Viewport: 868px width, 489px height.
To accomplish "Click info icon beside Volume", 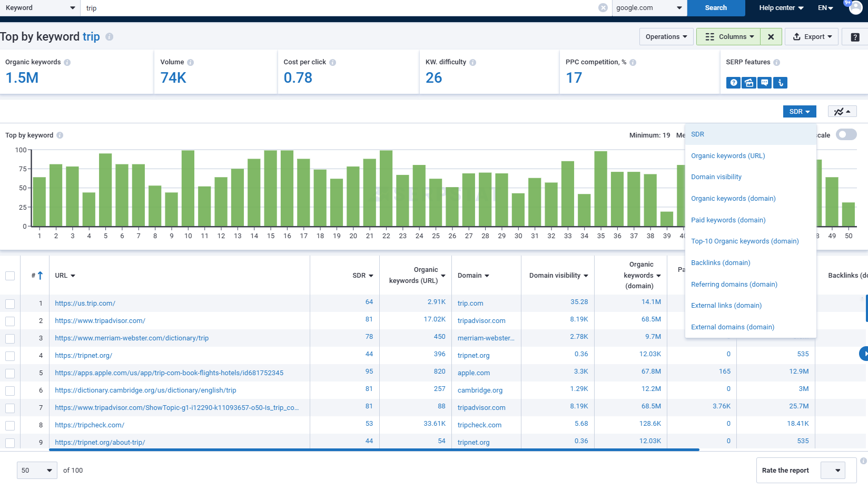I will 191,62.
